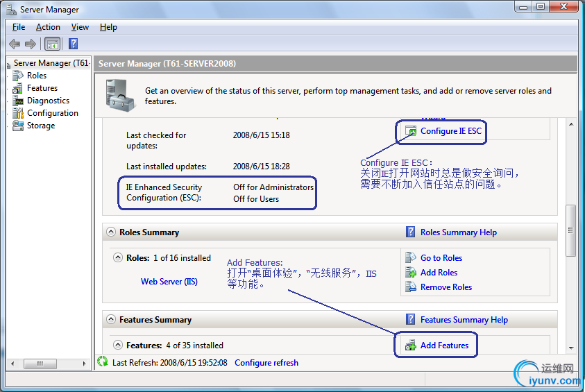Click the tree pane horizontal scrollbar left arrow
The image size is (585, 392).
[x=12, y=364]
